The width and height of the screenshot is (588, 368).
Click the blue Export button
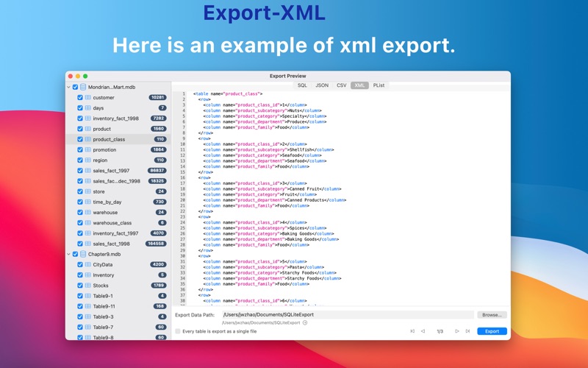tap(492, 331)
